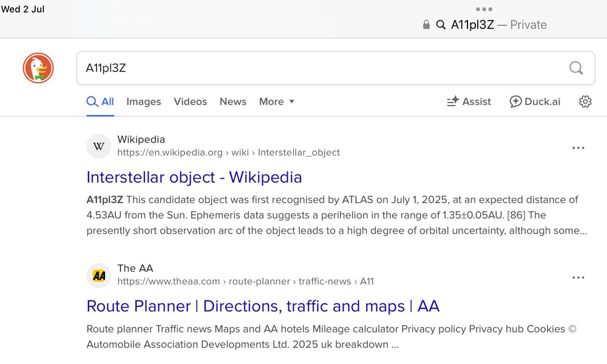Open the Assist feature

[469, 101]
